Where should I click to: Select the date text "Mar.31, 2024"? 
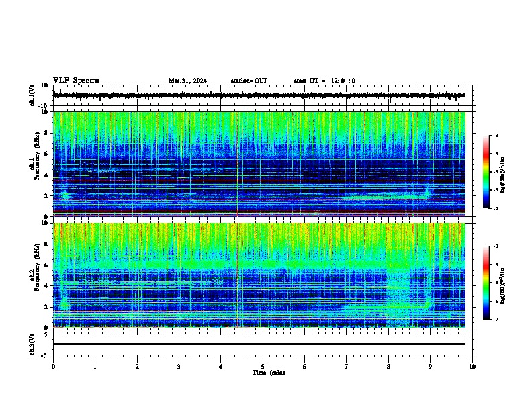coord(187,81)
